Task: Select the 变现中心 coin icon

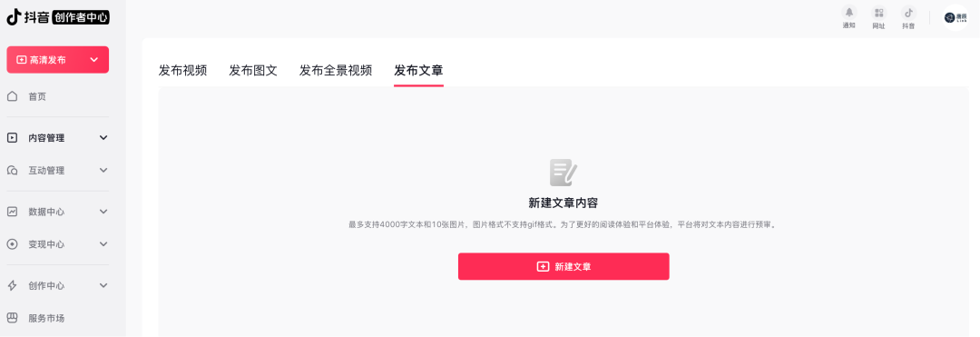Action: tap(12, 243)
